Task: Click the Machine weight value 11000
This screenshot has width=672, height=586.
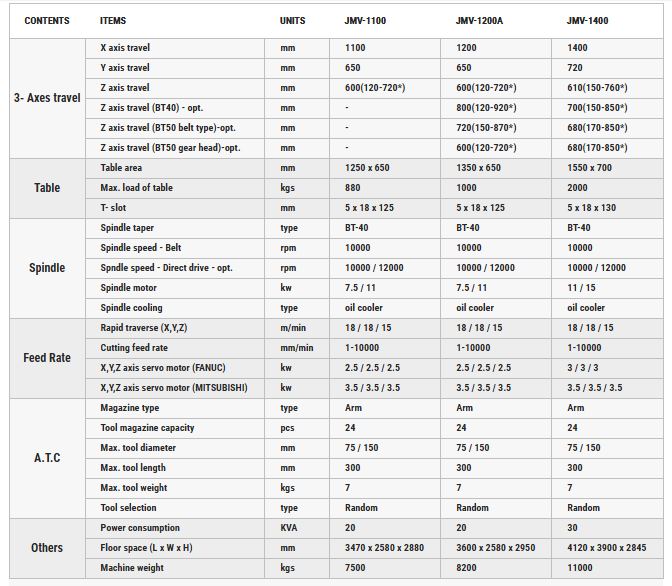Action: click(x=579, y=568)
